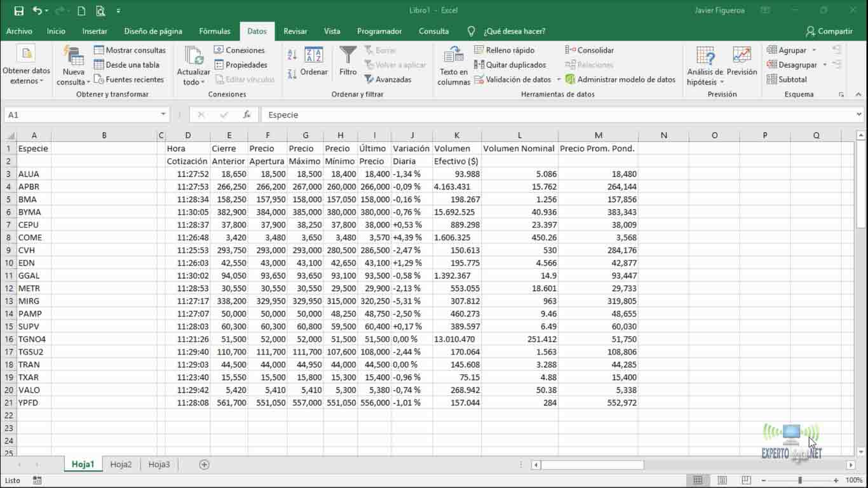Image resolution: width=868 pixels, height=488 pixels.
Task: Toggle Normal view button in status bar
Action: (698, 480)
